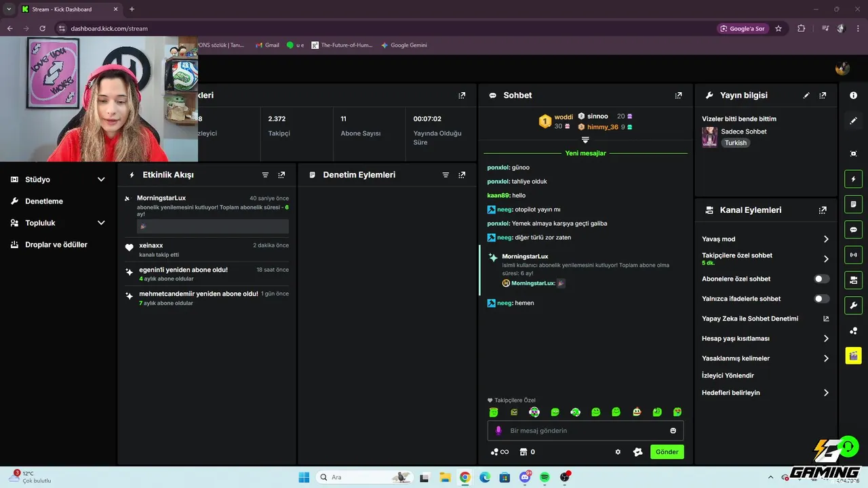Pop out the Etkinlik Akışı panel
This screenshot has height=488, width=868.
(x=281, y=175)
